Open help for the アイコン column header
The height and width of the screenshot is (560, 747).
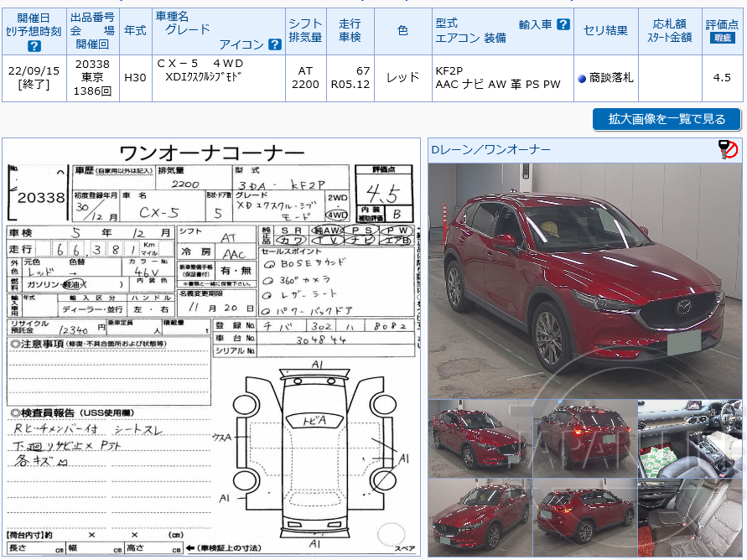(272, 44)
